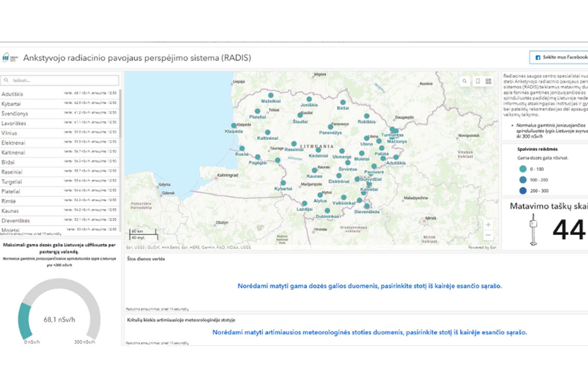
Task: Open the map bookmarks icon
Action: click(x=478, y=81)
